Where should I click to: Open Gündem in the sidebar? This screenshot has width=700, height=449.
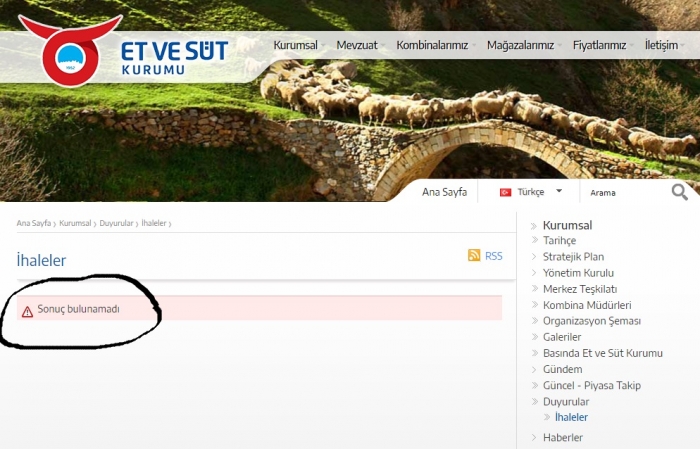tap(562, 369)
